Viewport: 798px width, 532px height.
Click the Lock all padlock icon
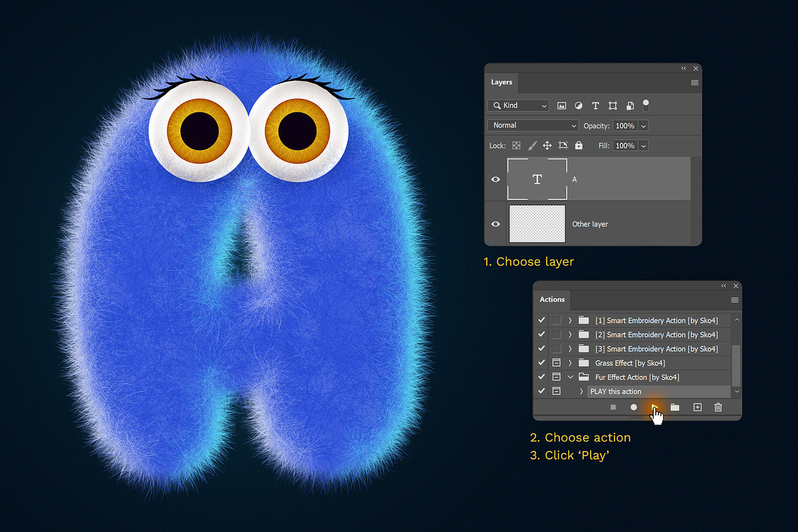(579, 146)
